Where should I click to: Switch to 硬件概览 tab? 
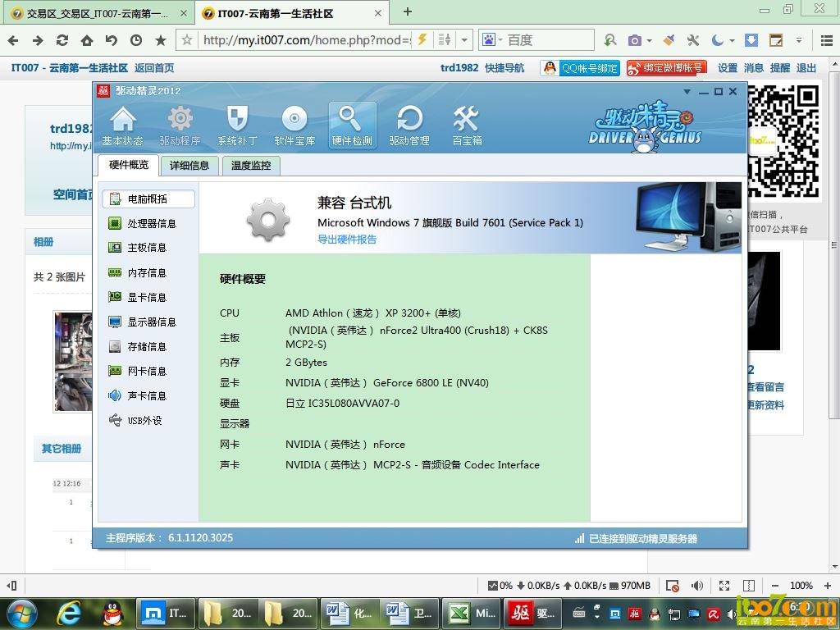129,165
